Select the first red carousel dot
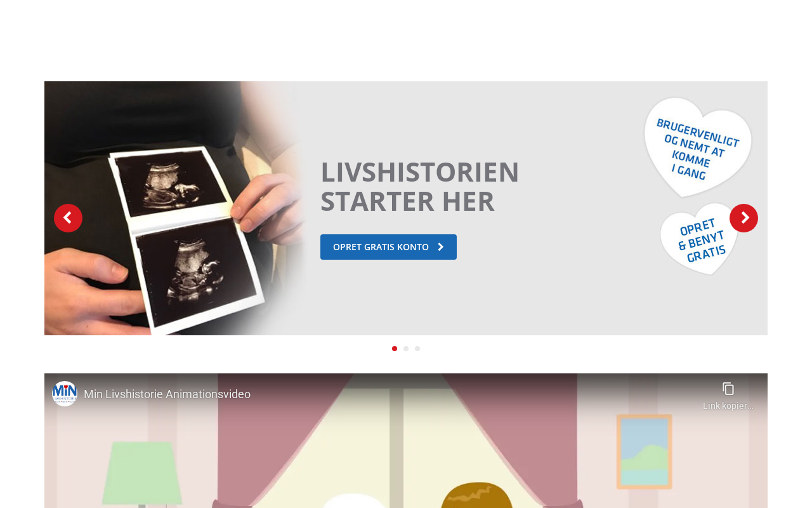 395,349
